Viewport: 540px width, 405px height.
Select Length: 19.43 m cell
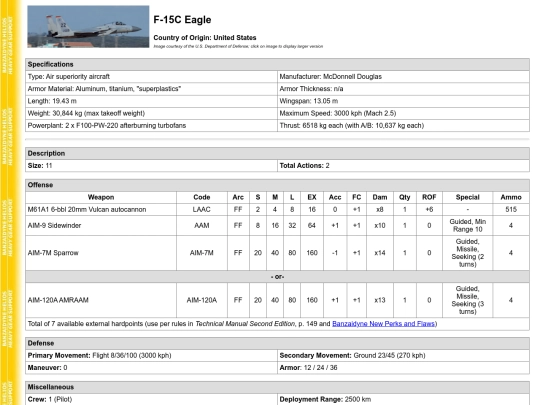(151, 101)
